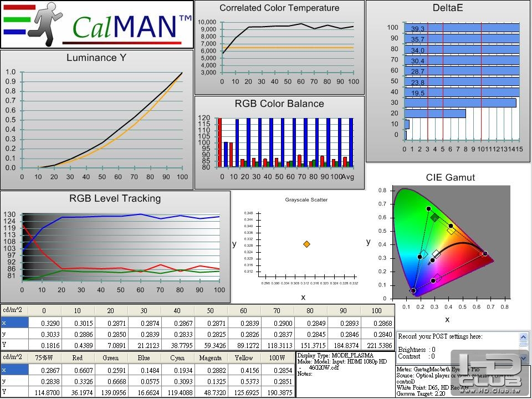
Task: Click the CalMAN running man logo
Action: 45,24
